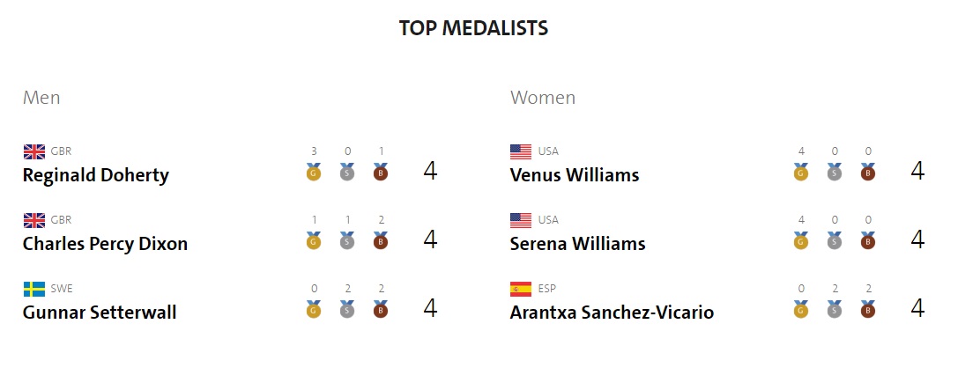The image size is (980, 368).
Task: Open Charles Percy Dixon's profile link
Action: coord(105,244)
